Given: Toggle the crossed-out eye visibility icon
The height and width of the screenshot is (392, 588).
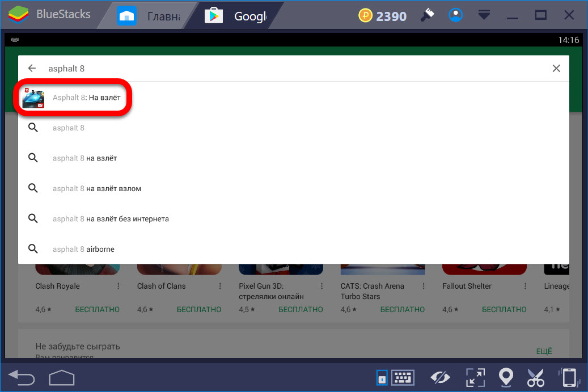Looking at the screenshot, I should tap(440, 377).
